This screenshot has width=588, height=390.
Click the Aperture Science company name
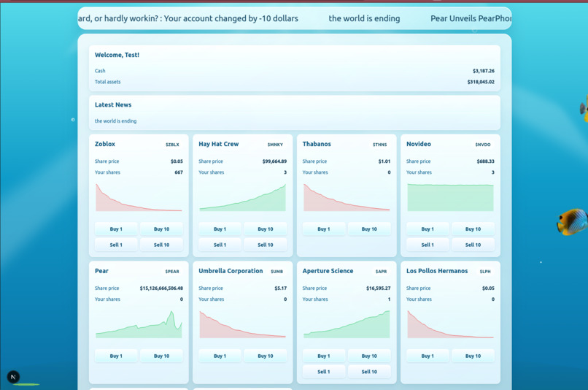(328, 271)
